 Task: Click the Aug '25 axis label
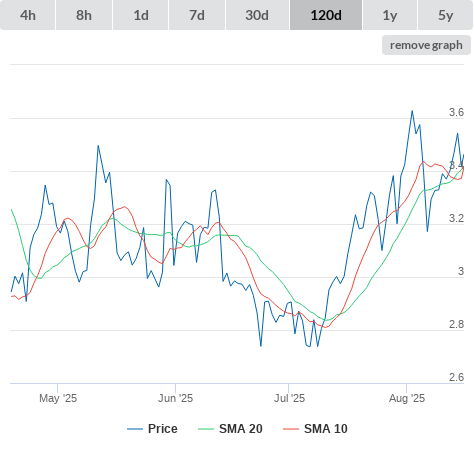point(407,398)
